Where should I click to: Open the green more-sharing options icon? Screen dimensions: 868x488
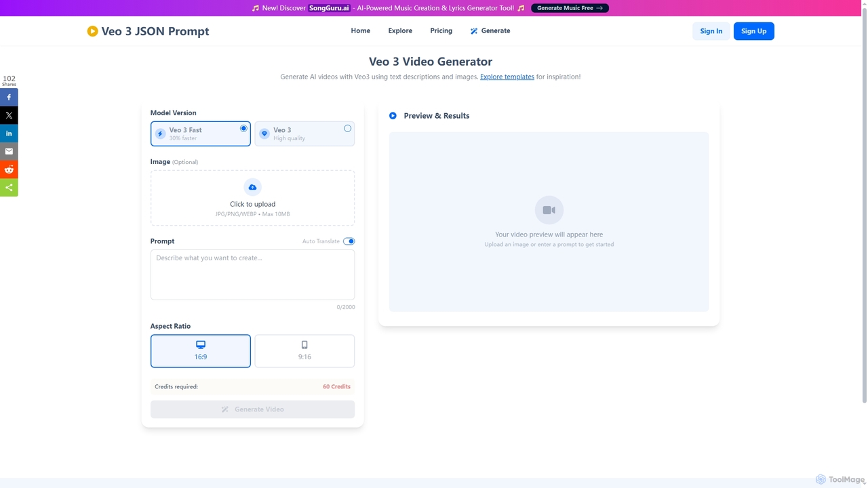tap(9, 188)
